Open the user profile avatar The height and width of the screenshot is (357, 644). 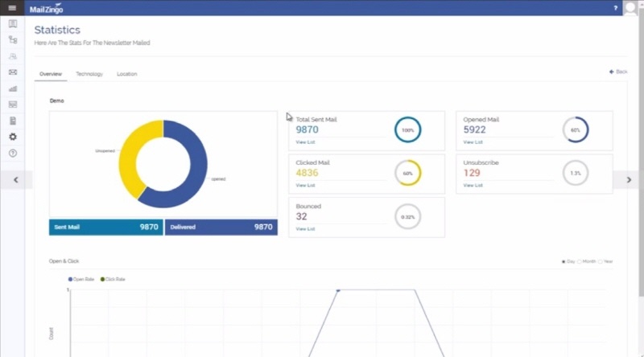tap(630, 8)
